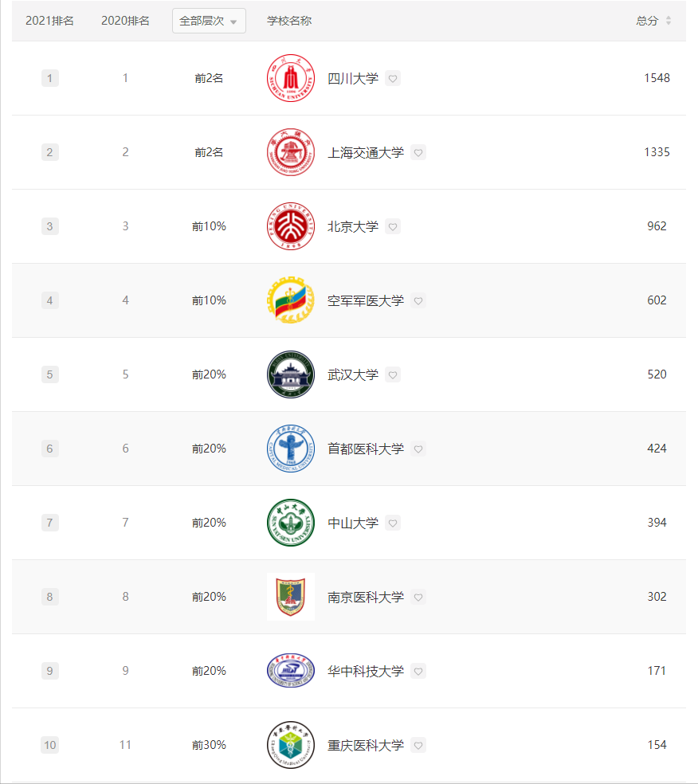Click the Shanghai Jiao Tong University logo
This screenshot has width=698, height=784.
point(290,152)
